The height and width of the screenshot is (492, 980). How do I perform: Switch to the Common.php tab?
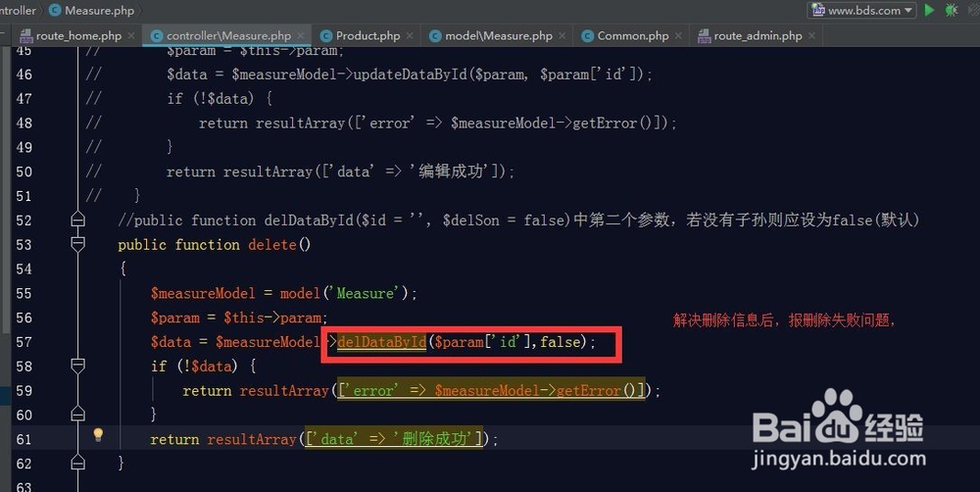click(632, 35)
